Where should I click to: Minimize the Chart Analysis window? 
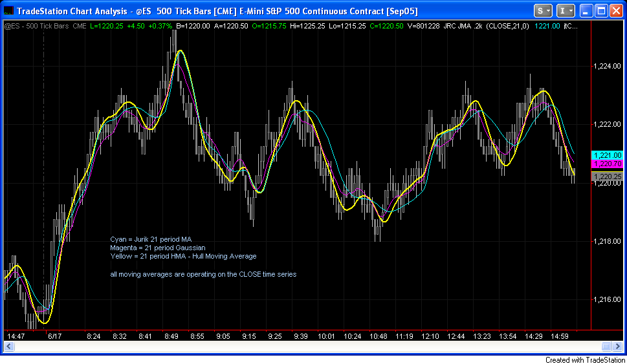586,11
